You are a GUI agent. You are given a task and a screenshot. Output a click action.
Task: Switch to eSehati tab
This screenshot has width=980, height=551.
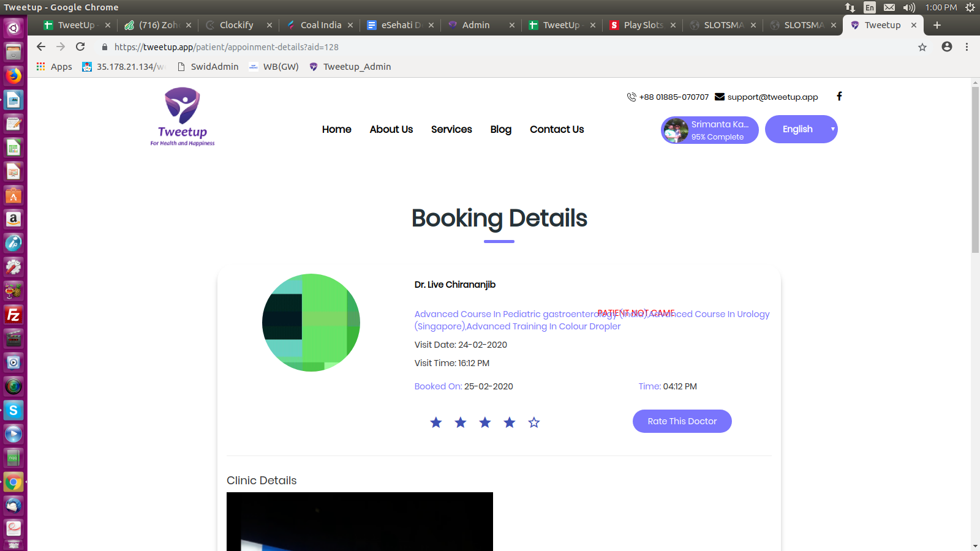(401, 25)
